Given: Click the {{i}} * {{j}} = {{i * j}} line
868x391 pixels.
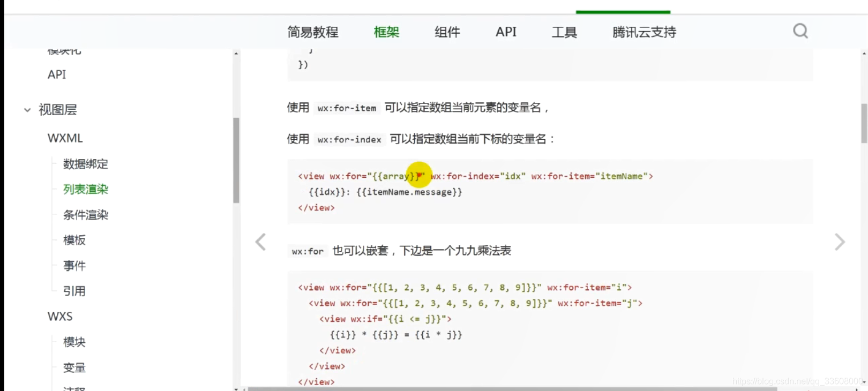Looking at the screenshot, I should pyautogui.click(x=396, y=335).
